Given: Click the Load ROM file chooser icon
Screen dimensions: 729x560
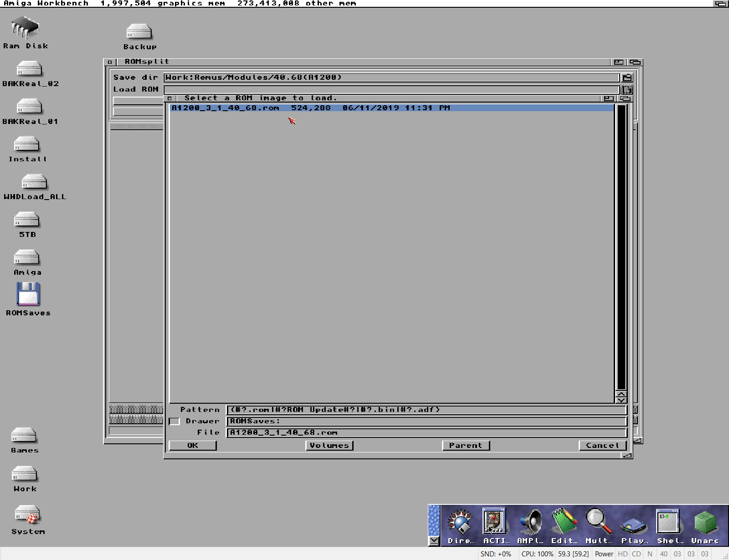Looking at the screenshot, I should coord(627,90).
